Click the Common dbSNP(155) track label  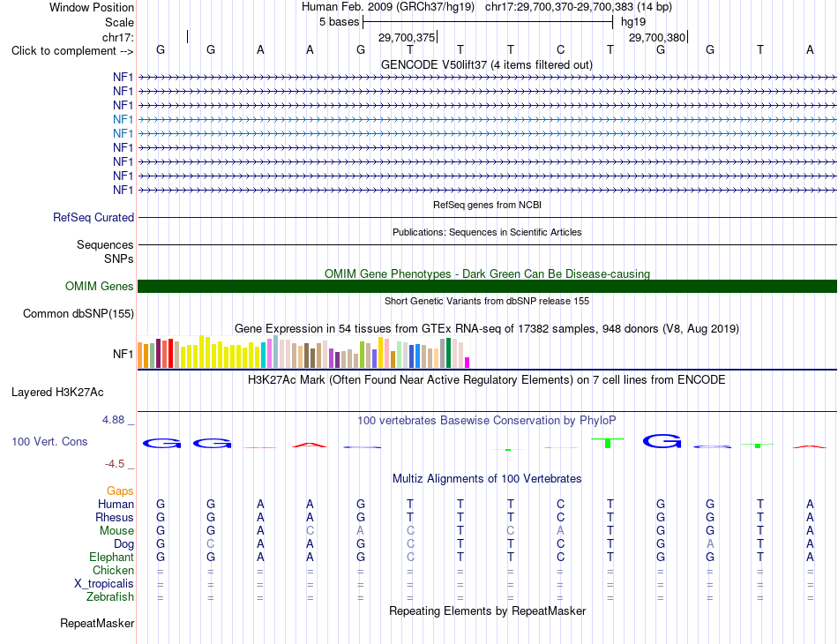pyautogui.click(x=78, y=314)
